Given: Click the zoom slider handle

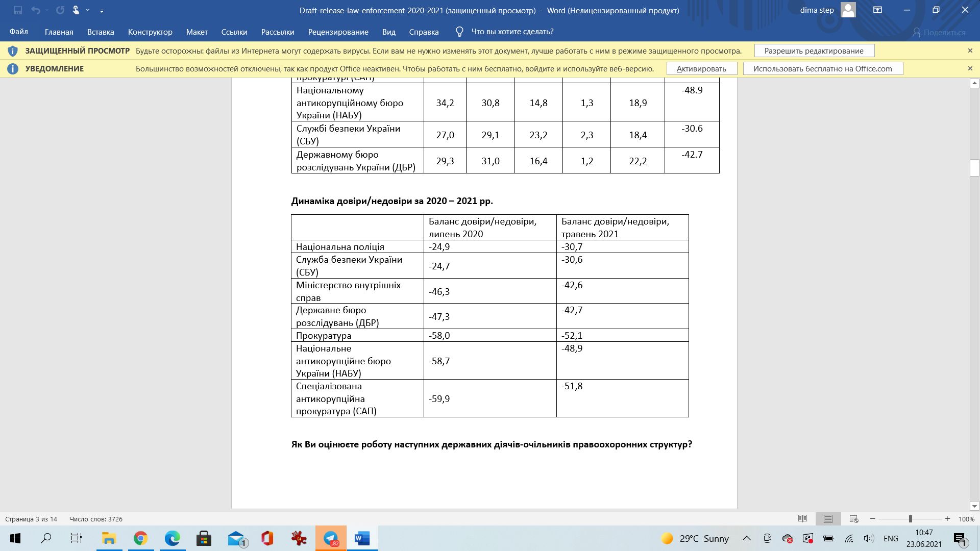Looking at the screenshot, I should 910,519.
